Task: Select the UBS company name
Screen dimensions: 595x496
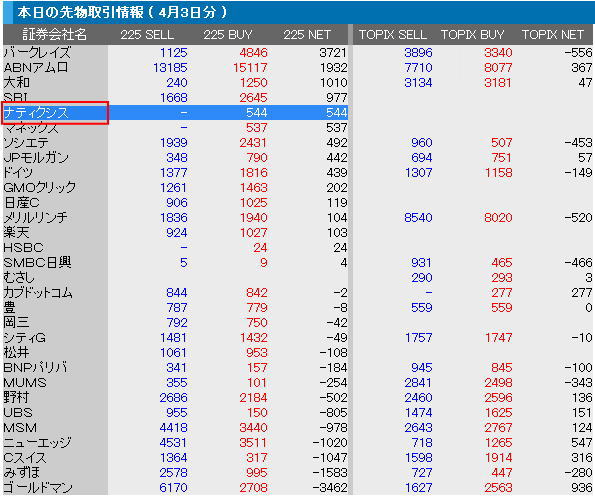Action: pyautogui.click(x=18, y=413)
